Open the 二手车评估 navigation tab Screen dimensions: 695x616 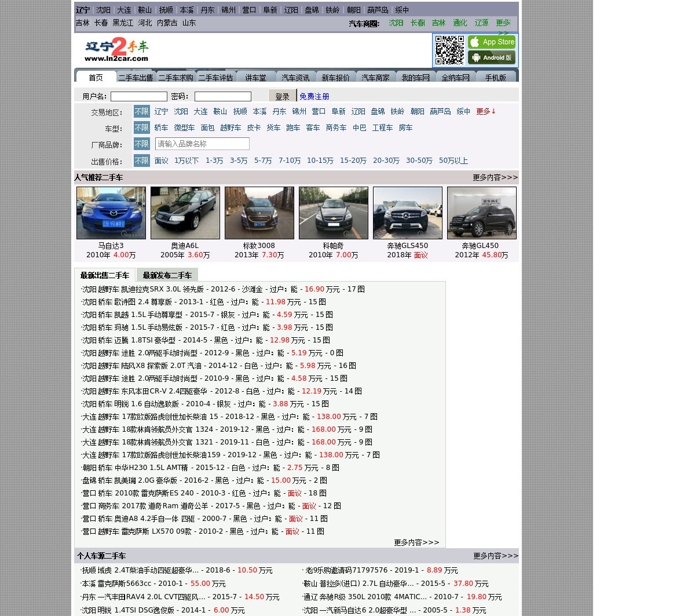[215, 78]
